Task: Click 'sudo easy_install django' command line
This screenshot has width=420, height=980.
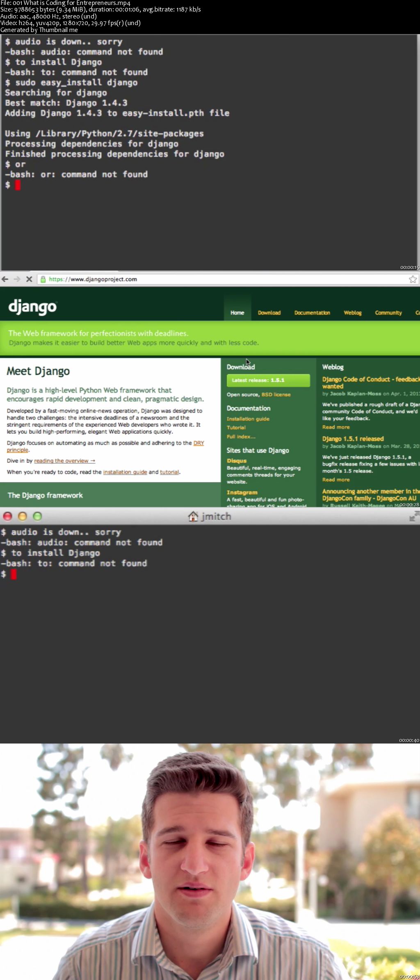Action: tap(71, 83)
